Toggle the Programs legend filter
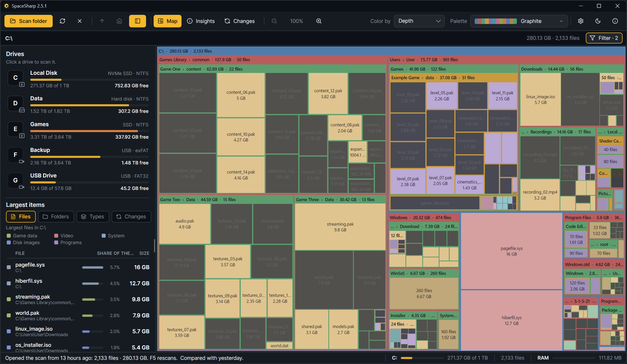 68,243
